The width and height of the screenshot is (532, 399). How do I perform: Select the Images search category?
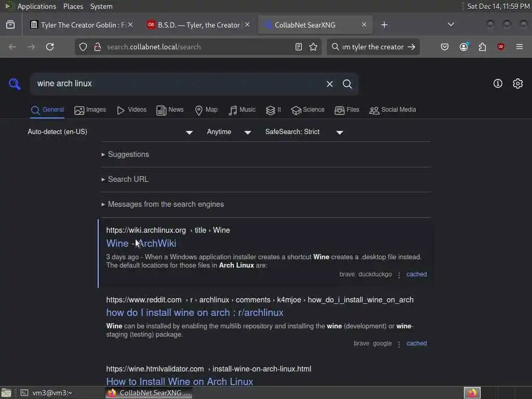click(x=90, y=110)
